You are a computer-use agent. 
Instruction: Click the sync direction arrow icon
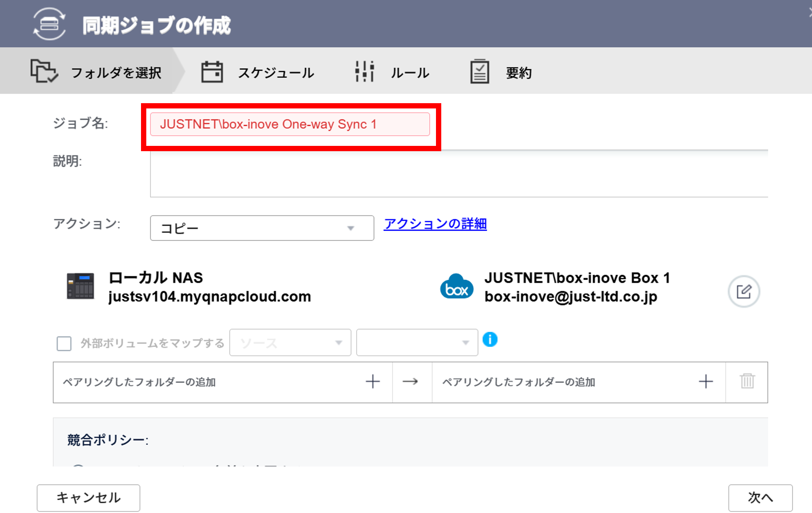pos(411,382)
